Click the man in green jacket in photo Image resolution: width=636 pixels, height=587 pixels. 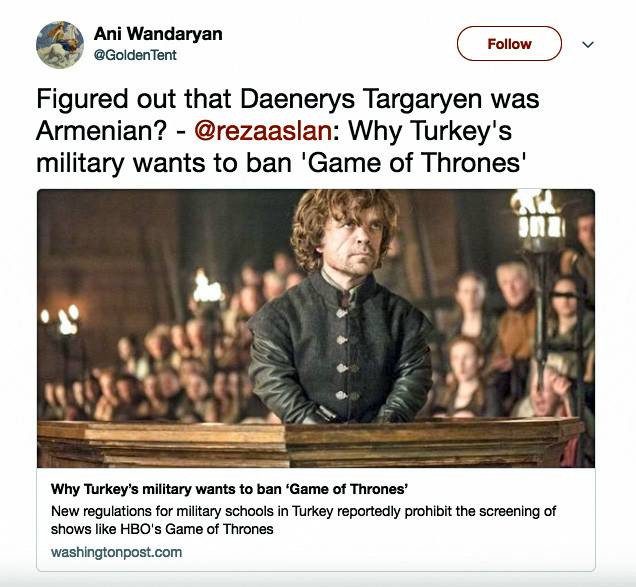coord(340,308)
